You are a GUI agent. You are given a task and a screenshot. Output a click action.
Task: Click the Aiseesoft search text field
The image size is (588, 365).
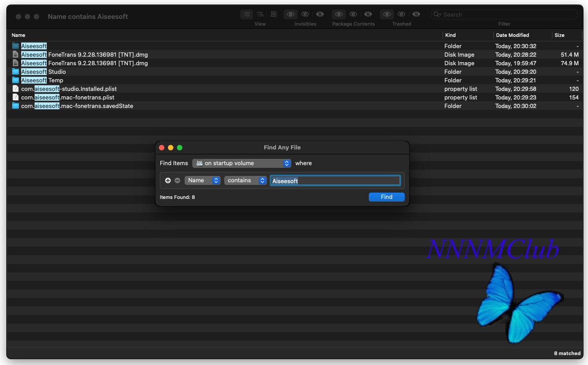click(x=335, y=181)
